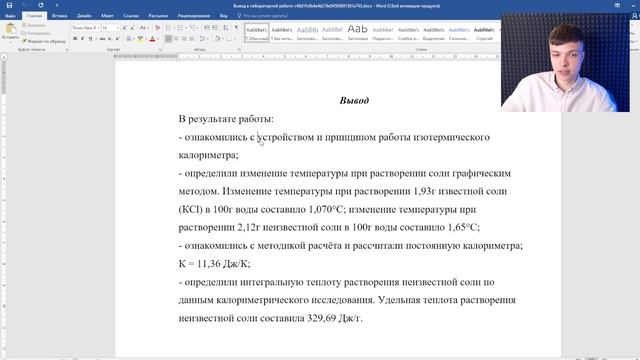
Task: Toggle bold formatting (Ж)
Action: click(75, 38)
